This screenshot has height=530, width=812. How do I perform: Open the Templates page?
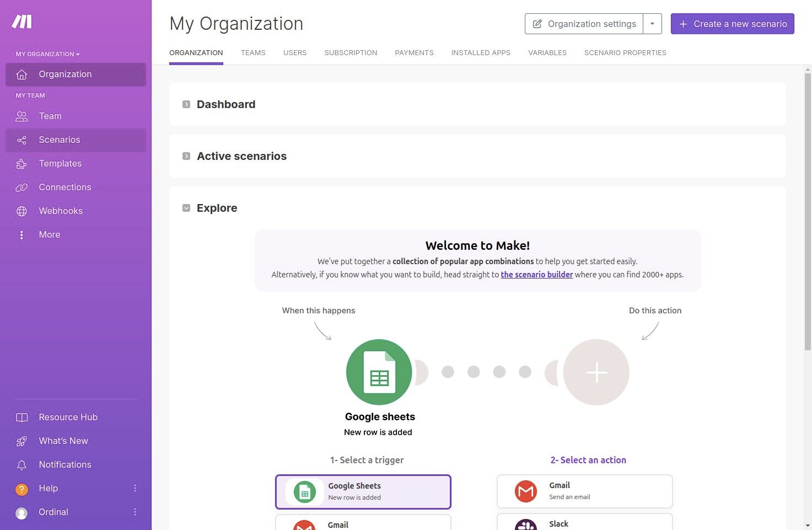coord(60,163)
